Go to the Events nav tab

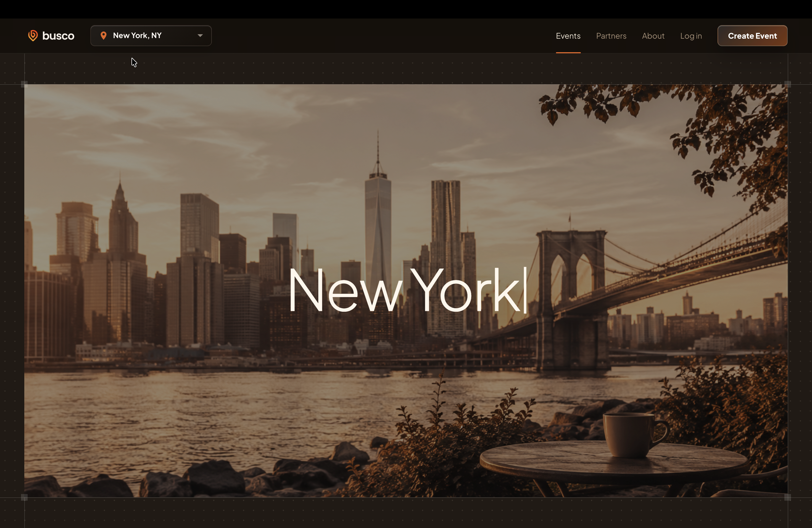tap(568, 36)
